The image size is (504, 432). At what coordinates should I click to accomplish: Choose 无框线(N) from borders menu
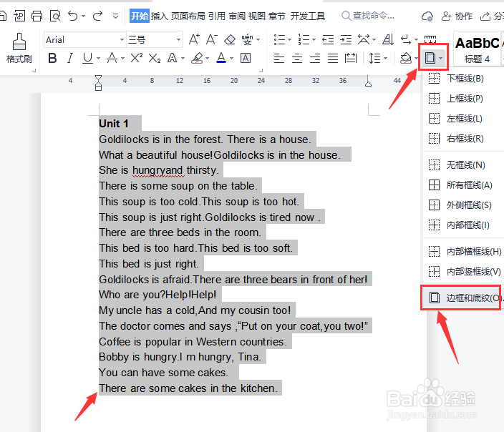pos(463,165)
